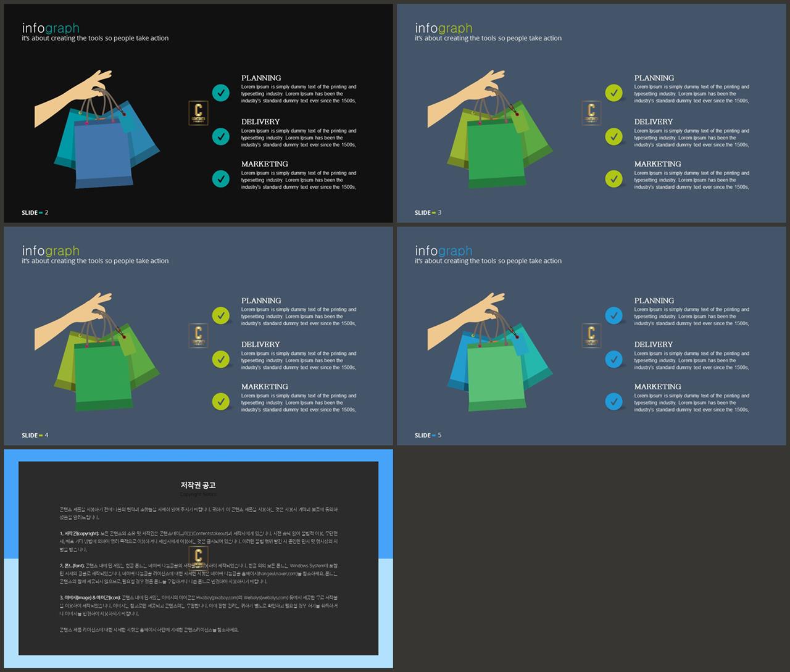
Task: Click slide 4 subtitle 'it's about creating the tools'
Action: 95,261
